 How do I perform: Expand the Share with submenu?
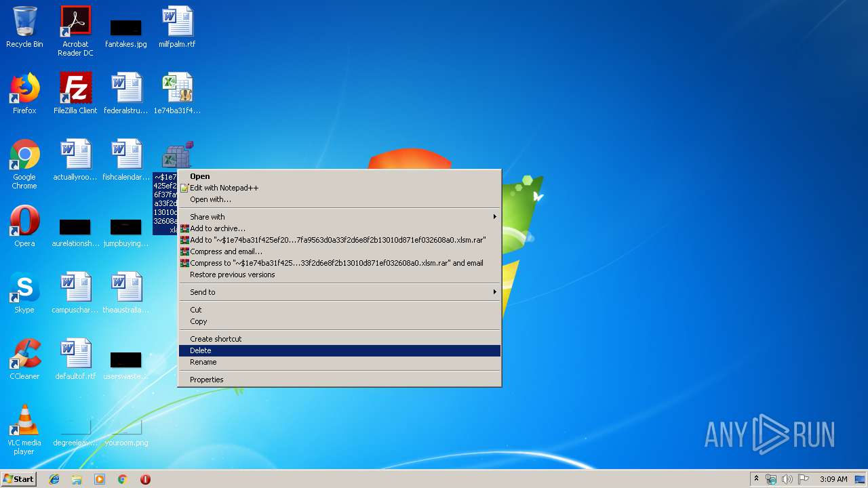point(339,217)
